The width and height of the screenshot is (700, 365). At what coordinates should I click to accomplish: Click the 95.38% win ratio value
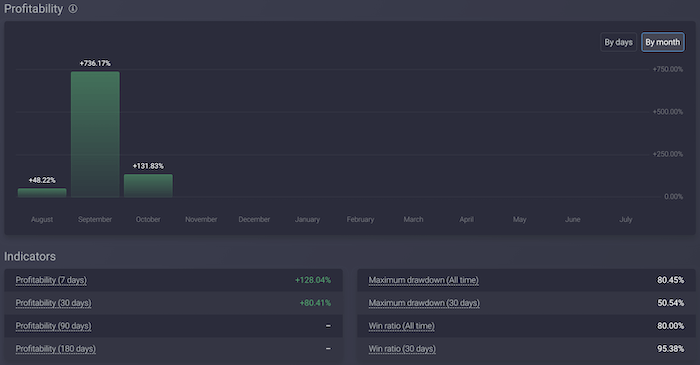[671, 348]
